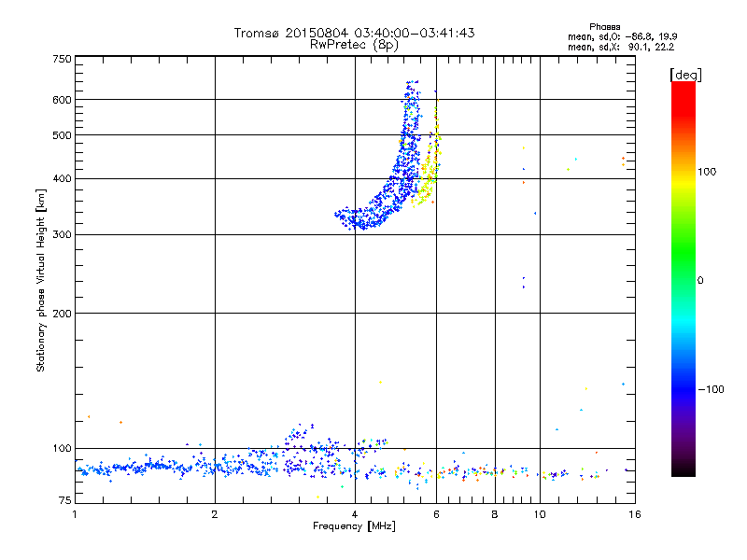The height and width of the screenshot is (560, 747).
Task: Click the 'Stationary phase Virtual Height [km]' axis title
Action: point(41,280)
